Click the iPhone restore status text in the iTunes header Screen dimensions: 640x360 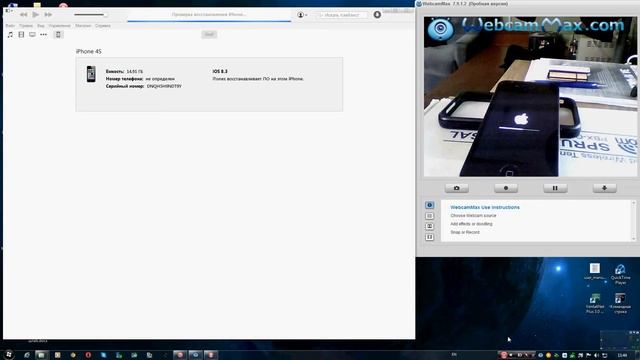[x=209, y=14]
